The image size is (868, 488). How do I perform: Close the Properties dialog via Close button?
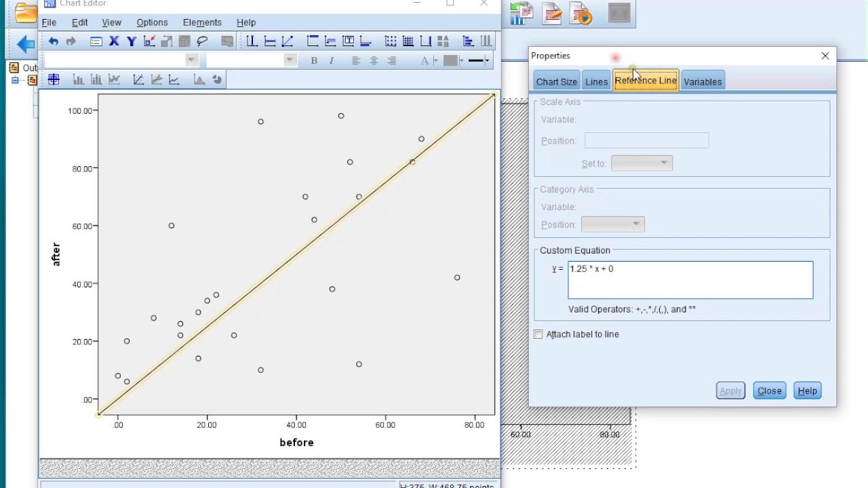[770, 390]
